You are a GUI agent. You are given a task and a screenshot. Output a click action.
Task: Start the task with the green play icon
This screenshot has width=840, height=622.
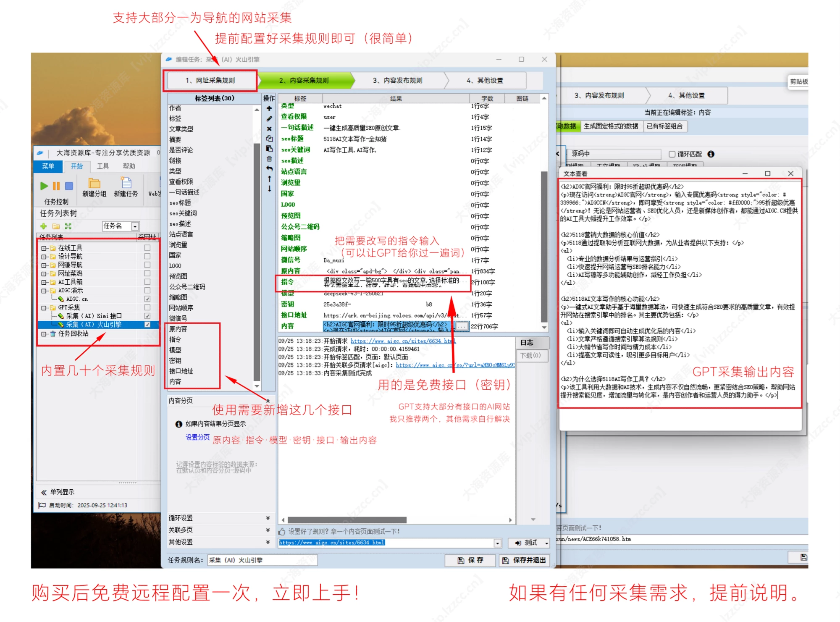(x=44, y=186)
